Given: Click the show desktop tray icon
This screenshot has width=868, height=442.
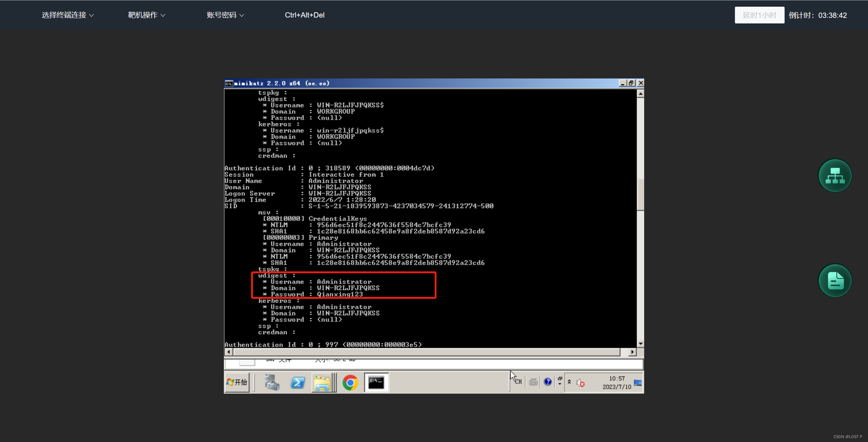Looking at the screenshot, I should tap(638, 383).
